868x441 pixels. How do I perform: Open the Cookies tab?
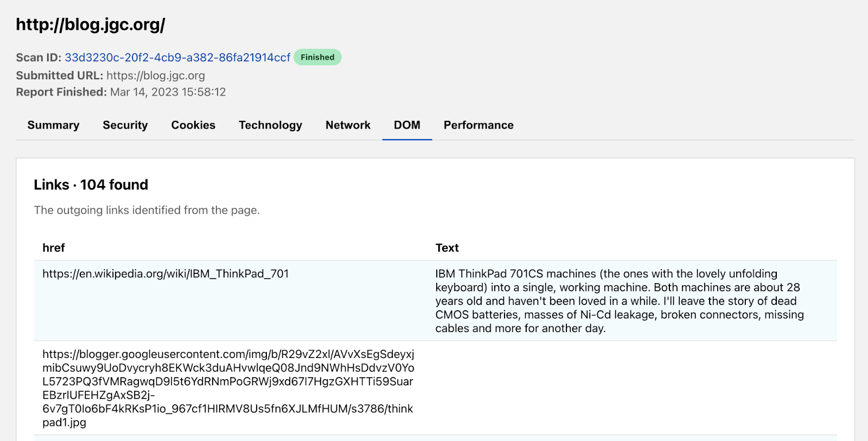click(193, 125)
